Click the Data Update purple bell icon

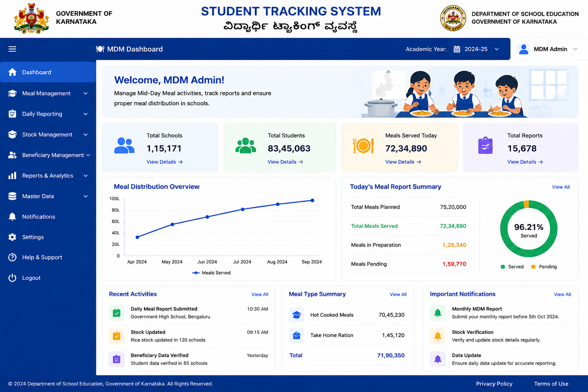click(438, 359)
